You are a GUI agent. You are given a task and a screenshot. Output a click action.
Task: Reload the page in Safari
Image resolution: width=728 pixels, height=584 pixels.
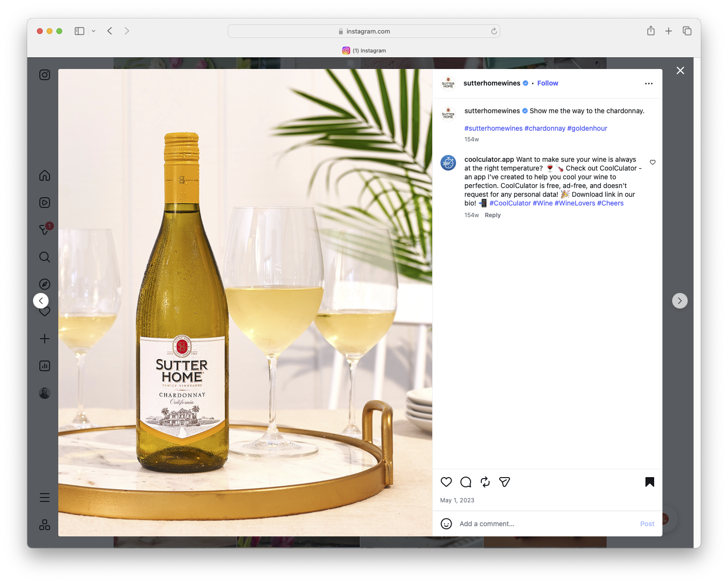click(x=494, y=31)
